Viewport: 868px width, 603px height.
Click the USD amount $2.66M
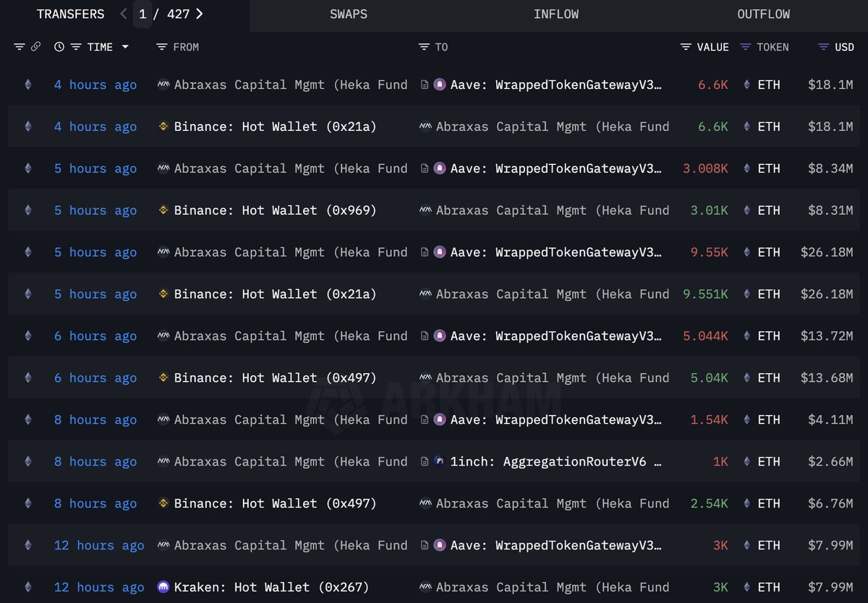830,461
